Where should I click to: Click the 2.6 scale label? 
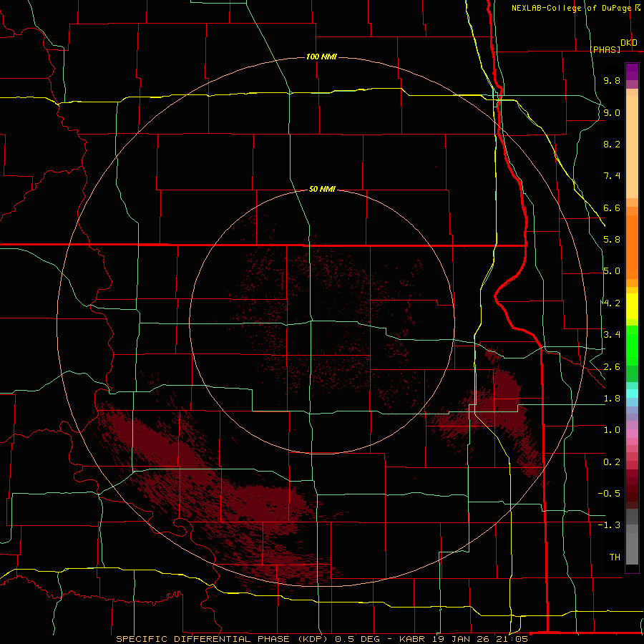(612, 367)
